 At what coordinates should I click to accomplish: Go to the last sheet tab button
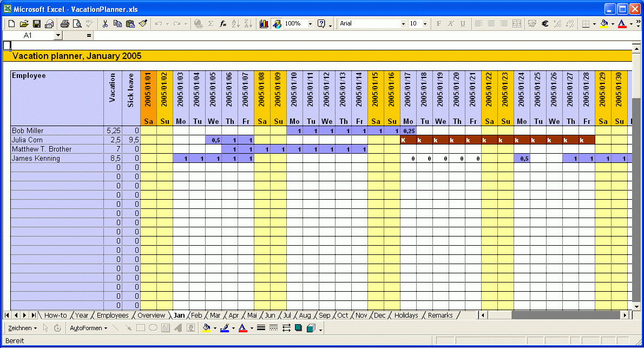(34, 315)
